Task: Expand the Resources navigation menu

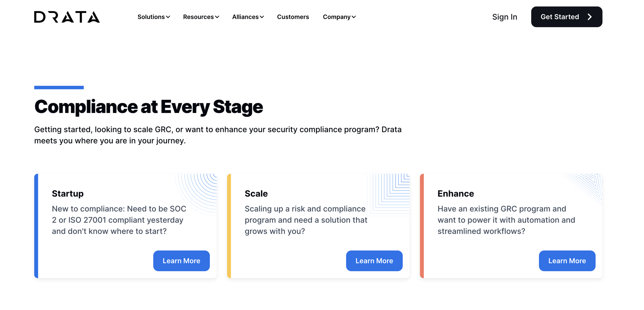Action: pos(198,17)
